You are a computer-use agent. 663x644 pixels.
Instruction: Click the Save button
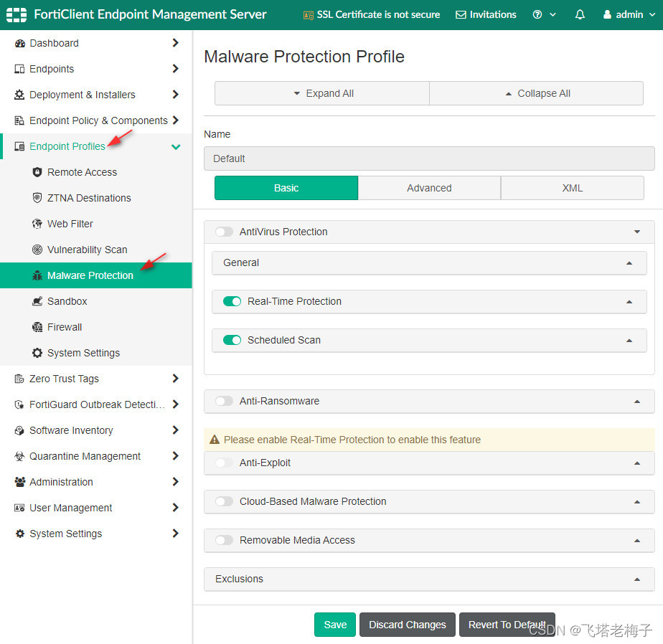pyautogui.click(x=335, y=625)
